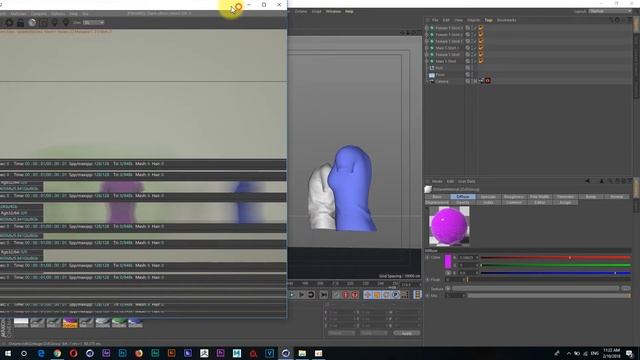Click the go-to-end playback button
The image size is (640, 360).
(x=324, y=294)
